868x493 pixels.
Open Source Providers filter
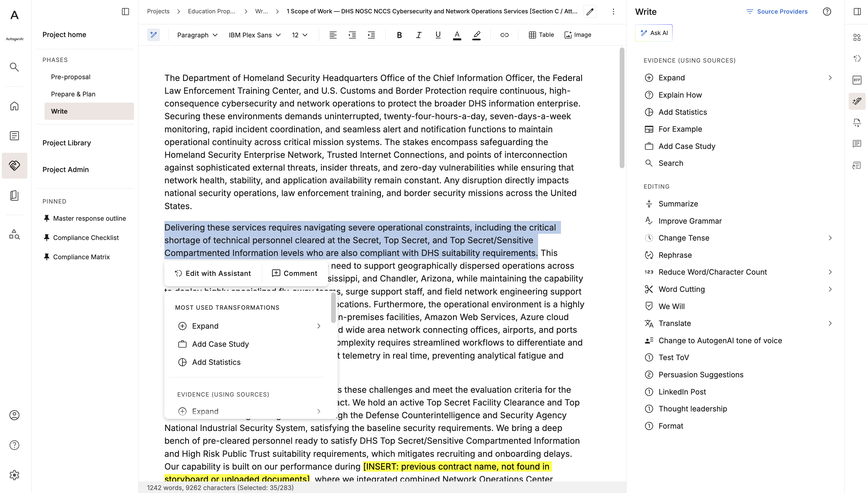tap(777, 12)
